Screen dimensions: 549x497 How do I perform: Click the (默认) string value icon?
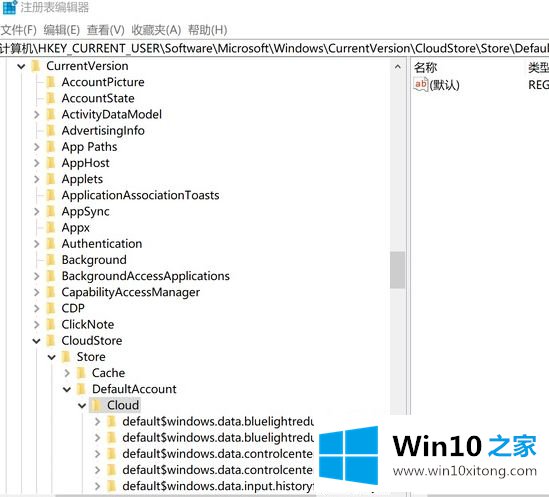pos(421,84)
